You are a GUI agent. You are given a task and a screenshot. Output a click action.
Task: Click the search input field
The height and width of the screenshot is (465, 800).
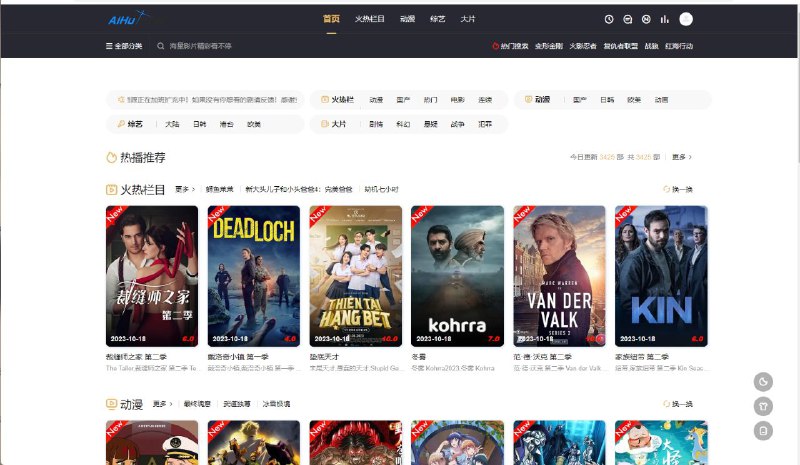coord(200,46)
